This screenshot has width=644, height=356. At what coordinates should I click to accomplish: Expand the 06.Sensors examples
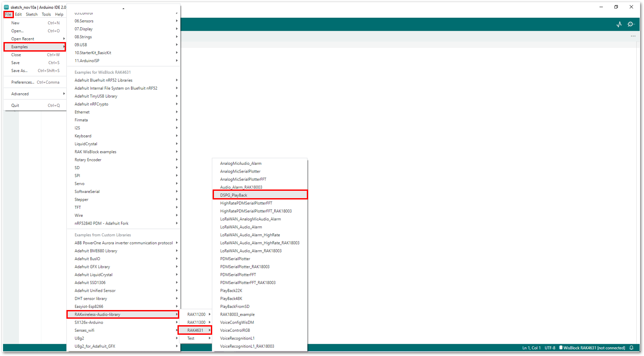click(x=124, y=21)
